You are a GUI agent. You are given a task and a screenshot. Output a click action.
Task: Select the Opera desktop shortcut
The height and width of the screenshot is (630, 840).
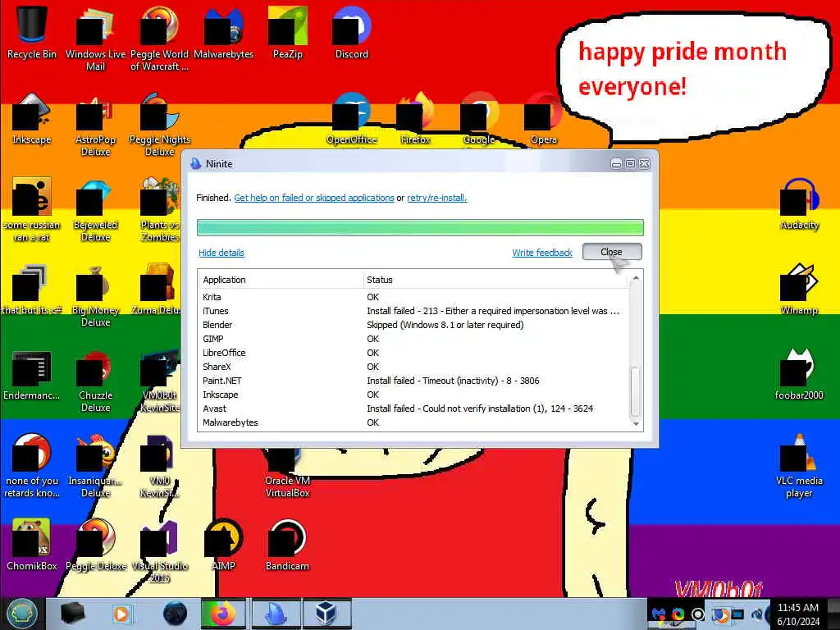click(x=544, y=119)
